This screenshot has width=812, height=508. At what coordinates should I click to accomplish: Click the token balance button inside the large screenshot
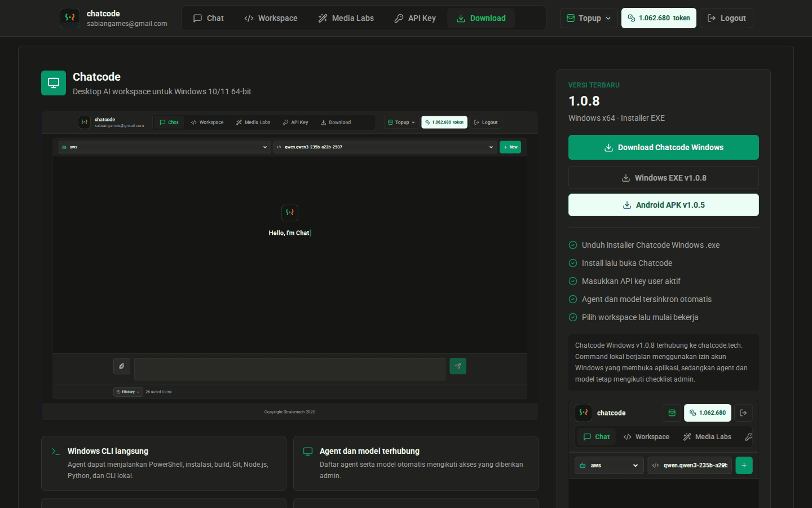pos(444,122)
